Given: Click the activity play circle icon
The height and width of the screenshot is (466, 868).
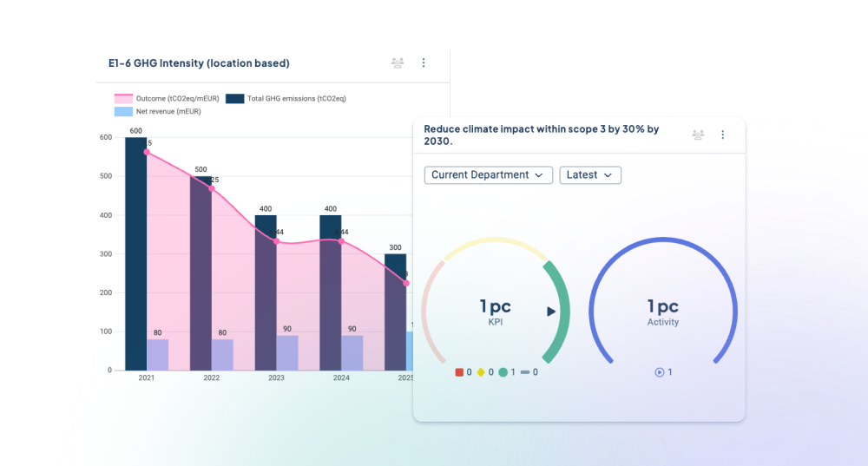Looking at the screenshot, I should click(659, 372).
